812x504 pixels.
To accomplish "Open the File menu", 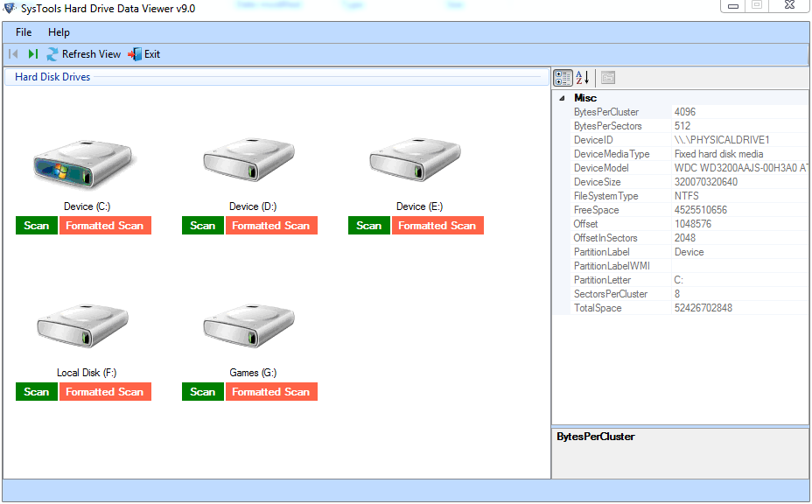I will 24,32.
